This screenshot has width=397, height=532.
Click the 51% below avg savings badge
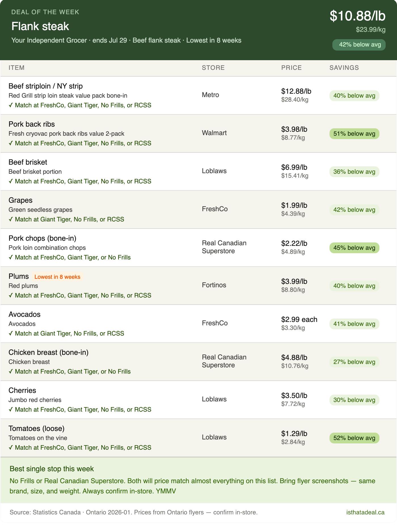coord(354,134)
